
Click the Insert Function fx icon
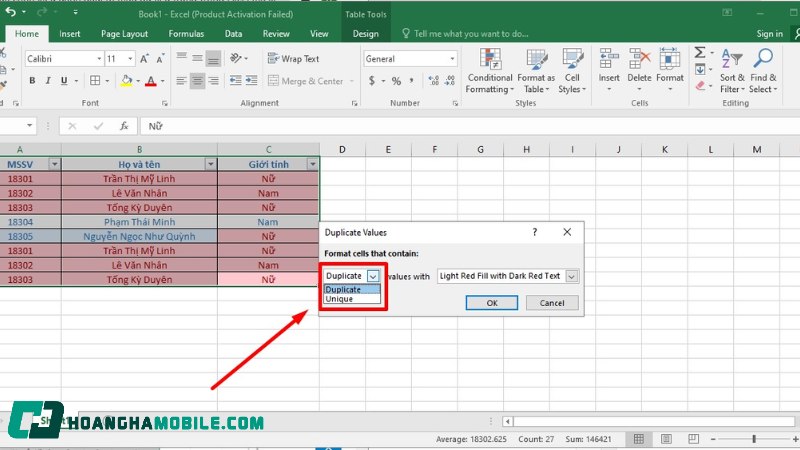click(x=124, y=126)
